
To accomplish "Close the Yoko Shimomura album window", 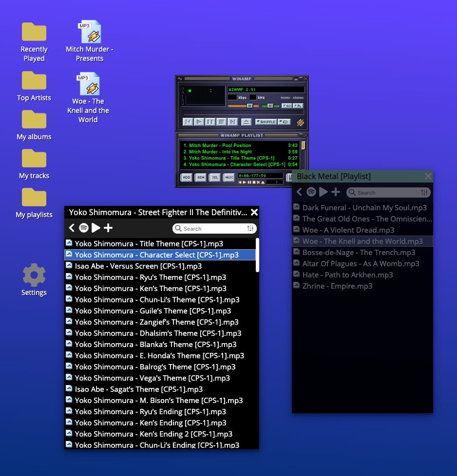I will pos(254,212).
